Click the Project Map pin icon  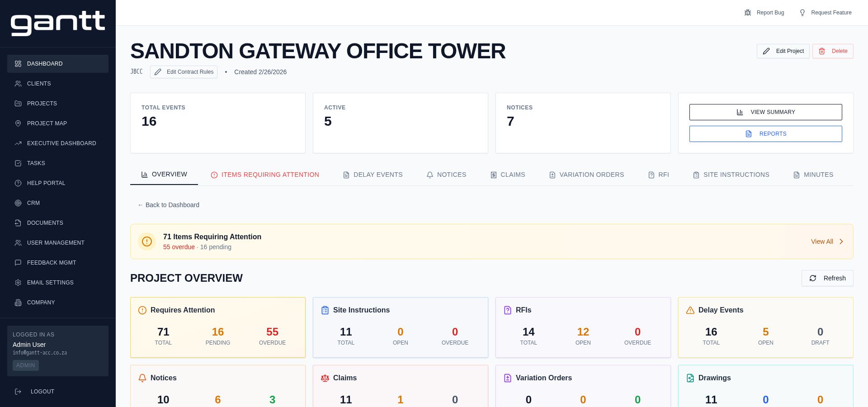click(x=18, y=123)
